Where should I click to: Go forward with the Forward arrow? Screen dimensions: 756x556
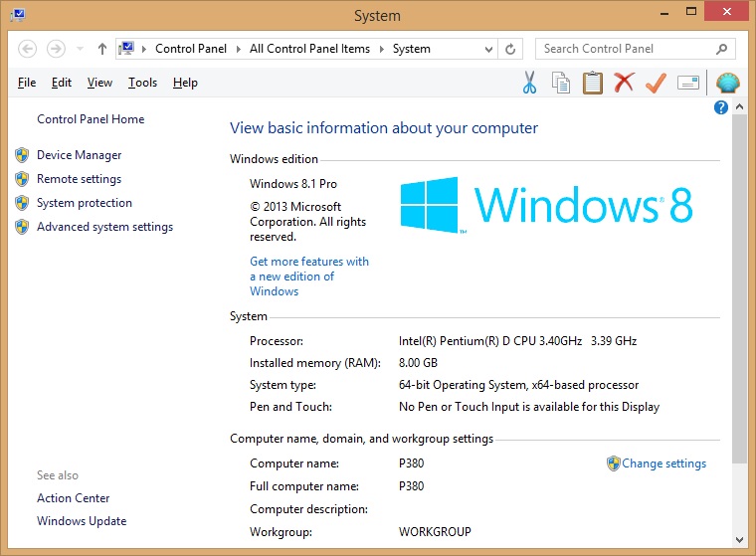(56, 49)
